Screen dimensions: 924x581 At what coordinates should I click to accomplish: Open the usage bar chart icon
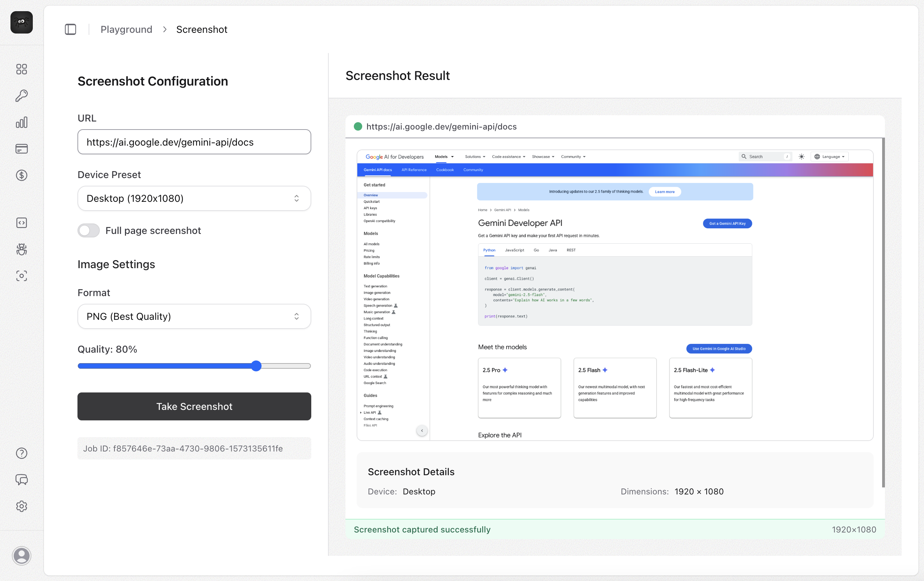pyautogui.click(x=22, y=122)
